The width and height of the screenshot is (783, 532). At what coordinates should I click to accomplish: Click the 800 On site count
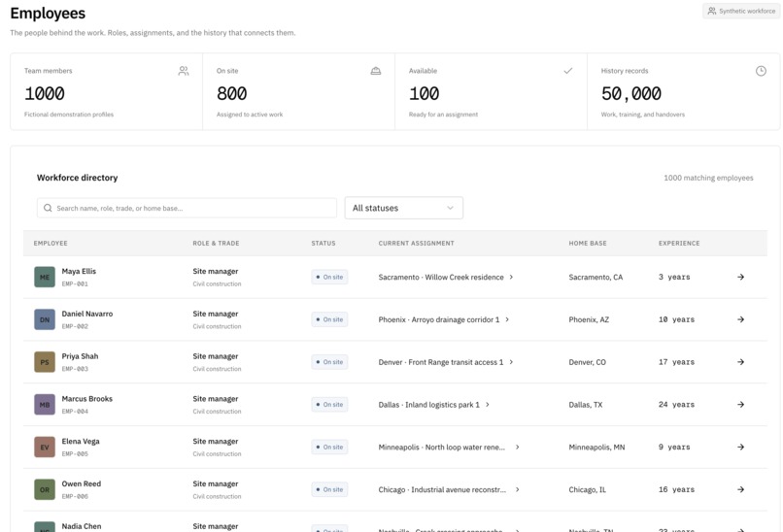point(232,93)
